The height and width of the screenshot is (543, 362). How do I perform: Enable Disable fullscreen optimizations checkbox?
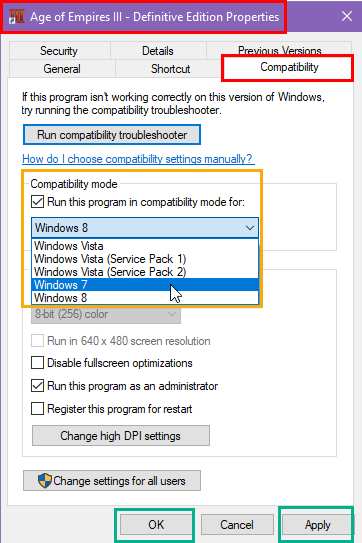click(37, 363)
